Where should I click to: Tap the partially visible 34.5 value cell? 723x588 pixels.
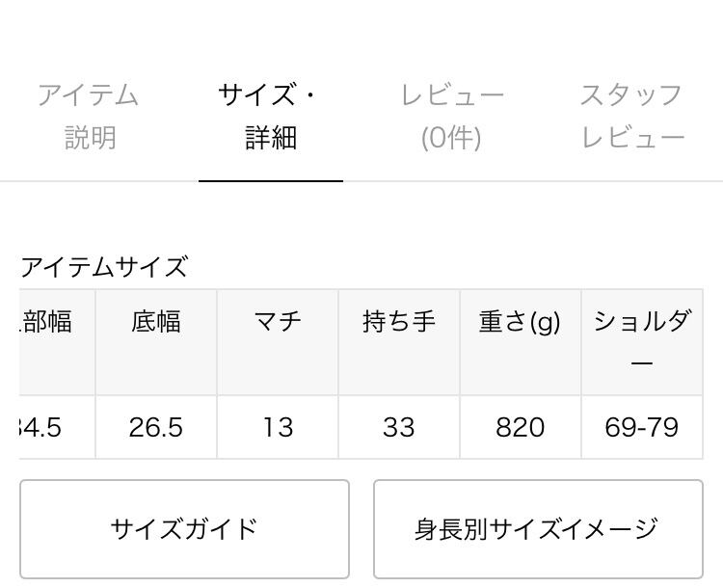click(x=43, y=426)
